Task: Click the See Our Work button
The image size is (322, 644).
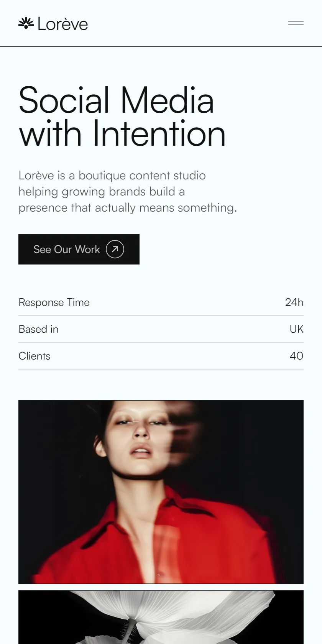Action: (79, 249)
